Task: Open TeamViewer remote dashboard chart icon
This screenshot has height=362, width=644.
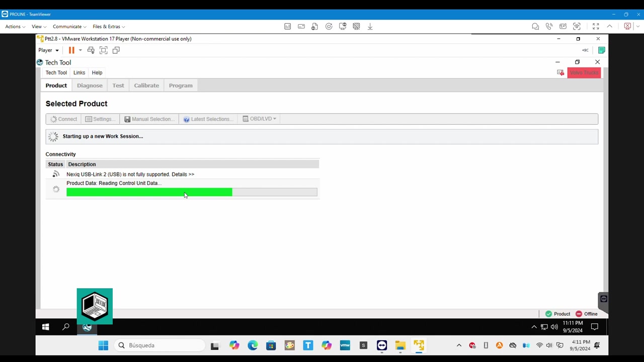Action: tap(287, 27)
